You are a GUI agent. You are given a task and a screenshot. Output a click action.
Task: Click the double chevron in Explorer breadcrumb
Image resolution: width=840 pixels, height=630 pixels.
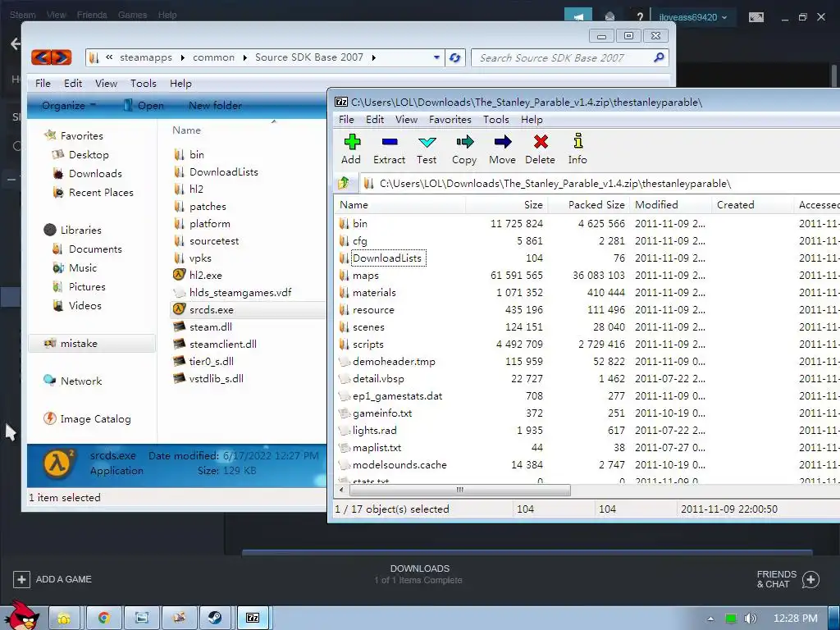pos(109,57)
